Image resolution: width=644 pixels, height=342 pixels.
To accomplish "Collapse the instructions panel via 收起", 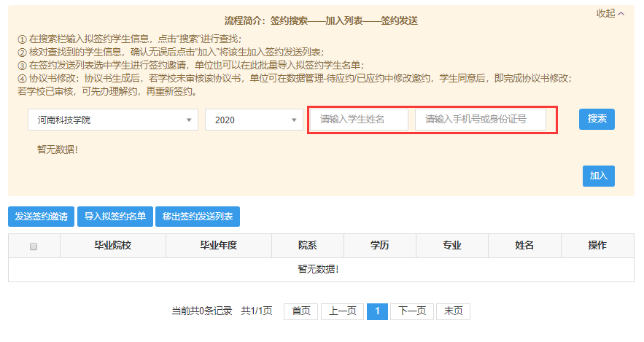I will [610, 13].
